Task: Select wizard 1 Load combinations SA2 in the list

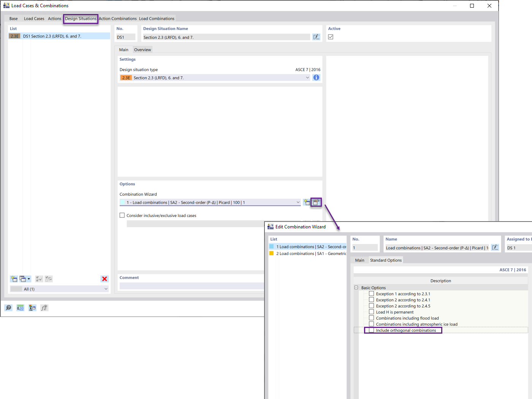Action: pyautogui.click(x=308, y=247)
